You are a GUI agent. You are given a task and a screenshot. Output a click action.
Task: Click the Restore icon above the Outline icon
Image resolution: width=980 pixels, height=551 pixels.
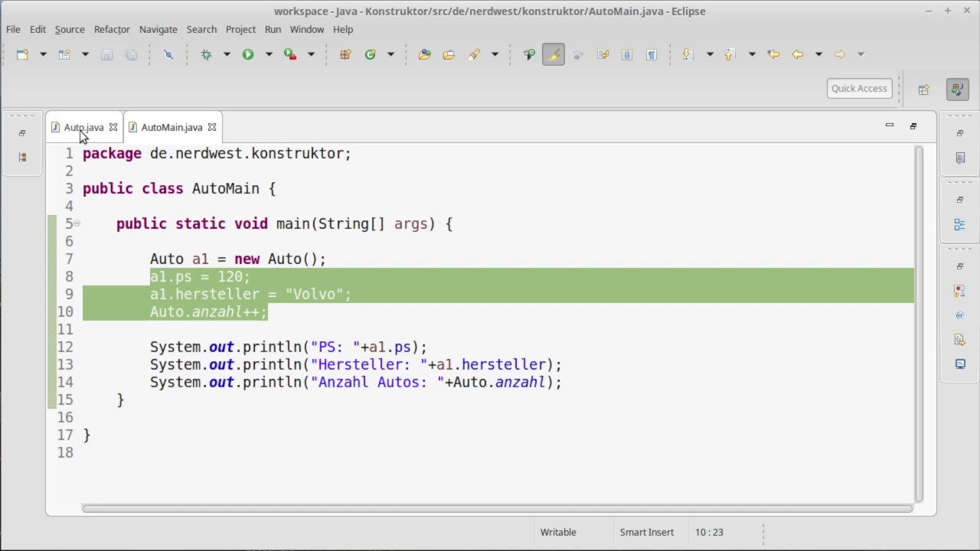(x=960, y=200)
